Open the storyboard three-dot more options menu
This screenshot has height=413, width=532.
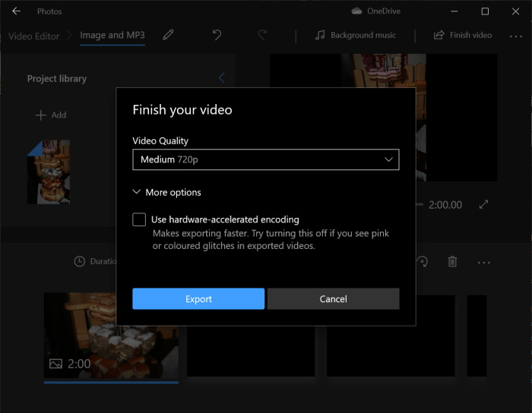[484, 262]
